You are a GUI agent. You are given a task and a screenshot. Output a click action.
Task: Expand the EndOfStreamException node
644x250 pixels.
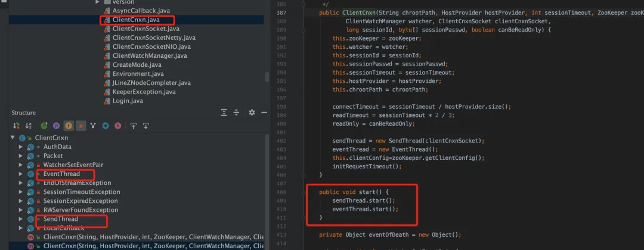tap(20, 183)
